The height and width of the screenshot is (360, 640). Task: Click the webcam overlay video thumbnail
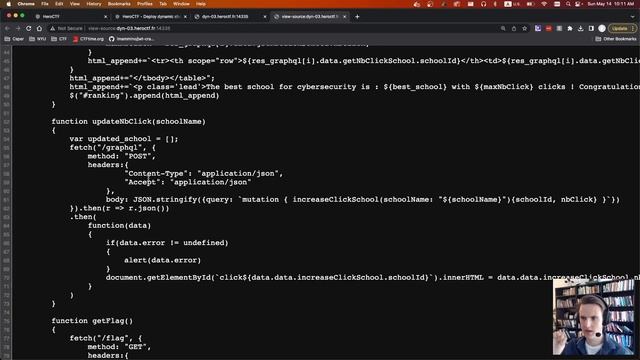click(x=593, y=317)
